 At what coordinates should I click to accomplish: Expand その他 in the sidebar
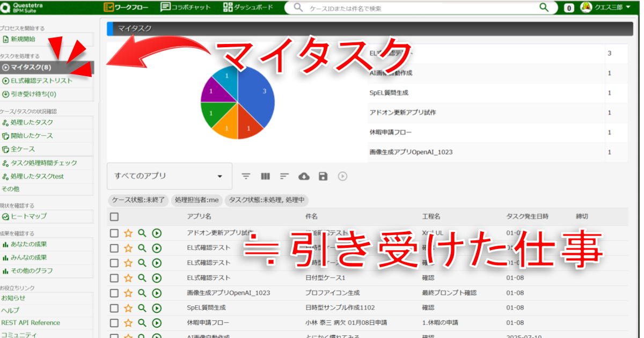(x=10, y=189)
